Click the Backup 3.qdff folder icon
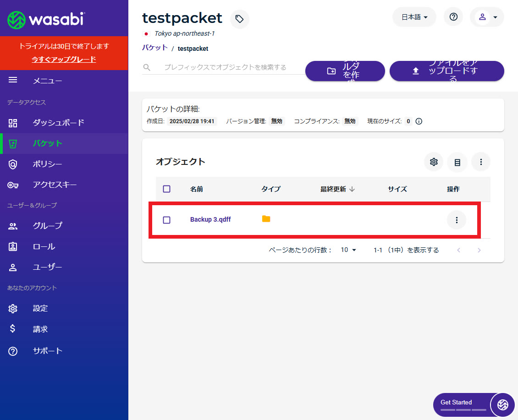This screenshot has height=420, width=518. [266, 219]
